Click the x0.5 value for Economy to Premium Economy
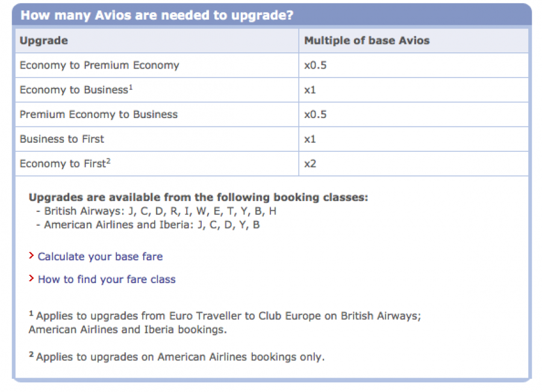This screenshot has height=392, width=542. pyautogui.click(x=315, y=65)
